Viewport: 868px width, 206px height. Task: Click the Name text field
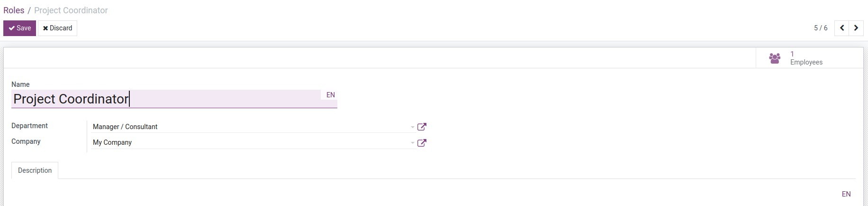tap(166, 99)
